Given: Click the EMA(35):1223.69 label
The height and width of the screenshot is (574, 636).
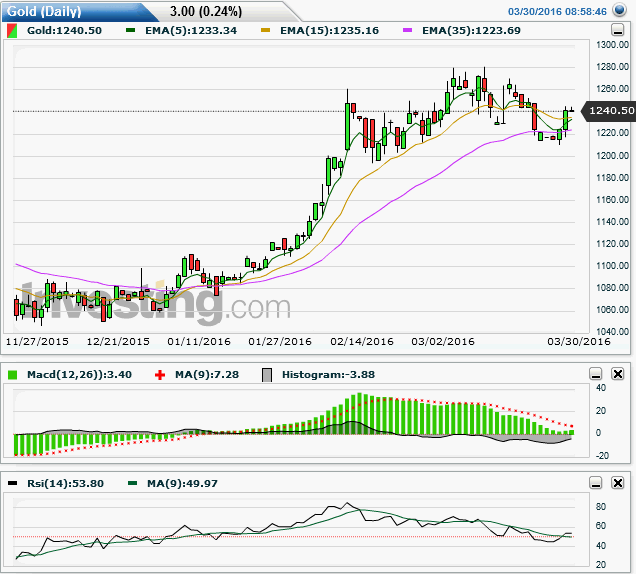Looking at the screenshot, I should [x=471, y=30].
